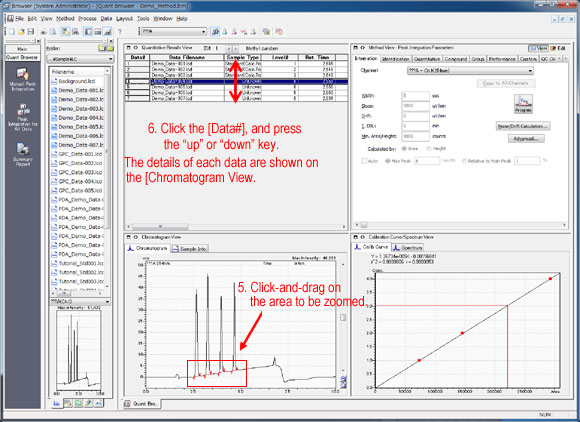Select the Area radio button
This screenshot has width=580, height=422.
point(404,148)
